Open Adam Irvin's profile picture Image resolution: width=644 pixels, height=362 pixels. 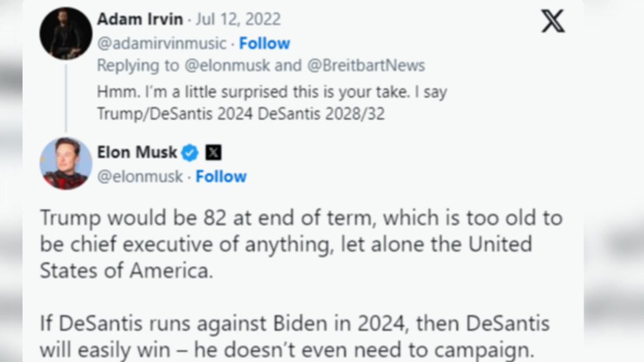click(x=66, y=32)
